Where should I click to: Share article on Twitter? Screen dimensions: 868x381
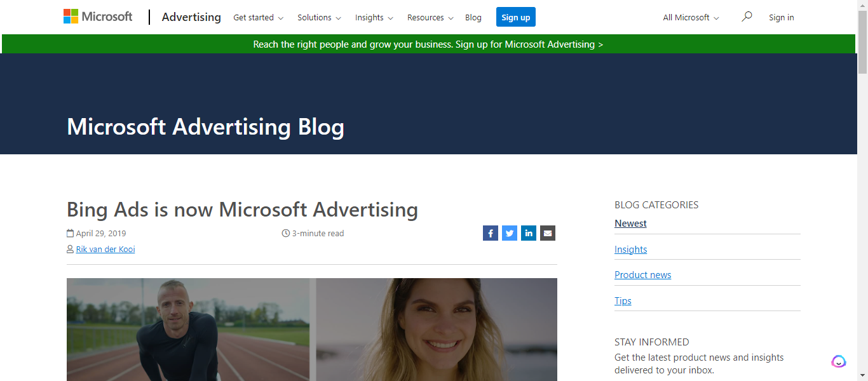[510, 233]
